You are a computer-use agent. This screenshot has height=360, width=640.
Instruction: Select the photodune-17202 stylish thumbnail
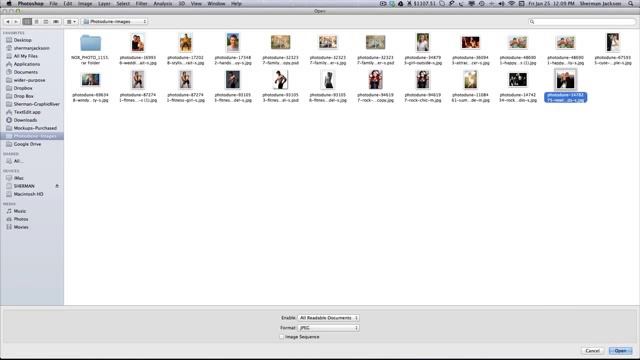(x=185, y=42)
